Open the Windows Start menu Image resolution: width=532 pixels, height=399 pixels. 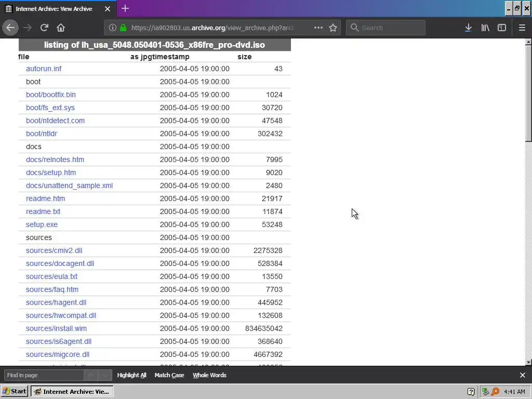coord(14,391)
